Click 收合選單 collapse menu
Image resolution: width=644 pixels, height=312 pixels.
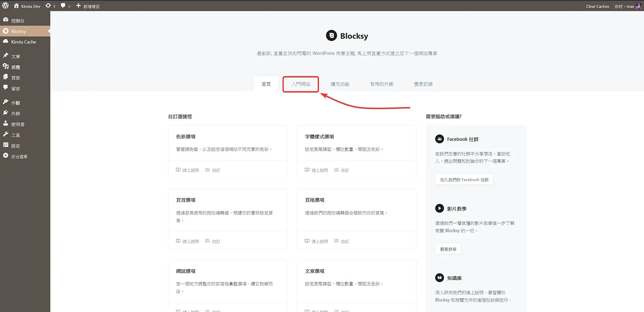click(x=25, y=156)
